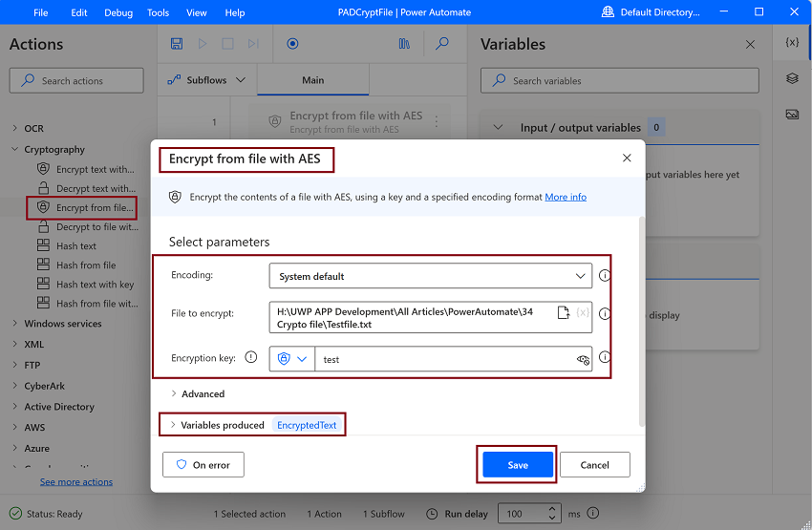Open the Encoding dropdown showing System default

click(430, 276)
